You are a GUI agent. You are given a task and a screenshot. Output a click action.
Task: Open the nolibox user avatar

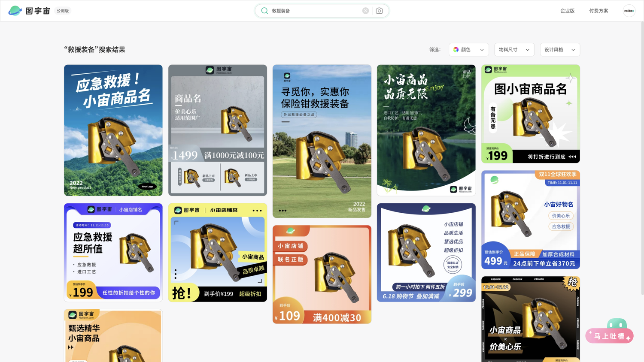629,11
